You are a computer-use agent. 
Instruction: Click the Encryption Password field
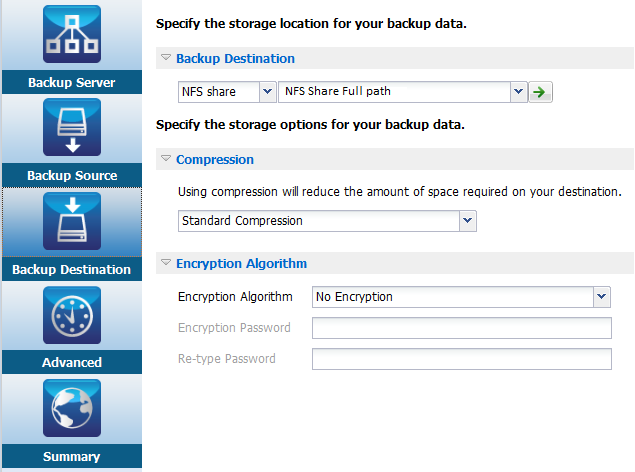(x=461, y=328)
